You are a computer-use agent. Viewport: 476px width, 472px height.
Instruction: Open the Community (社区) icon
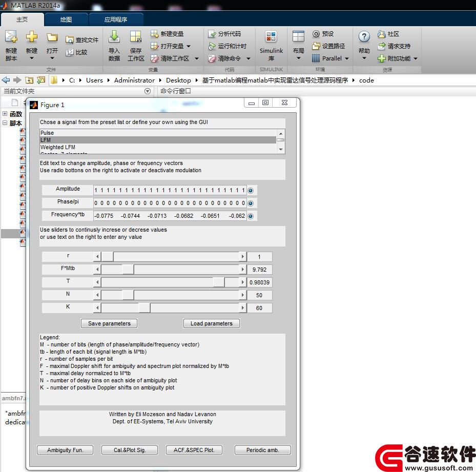382,34
